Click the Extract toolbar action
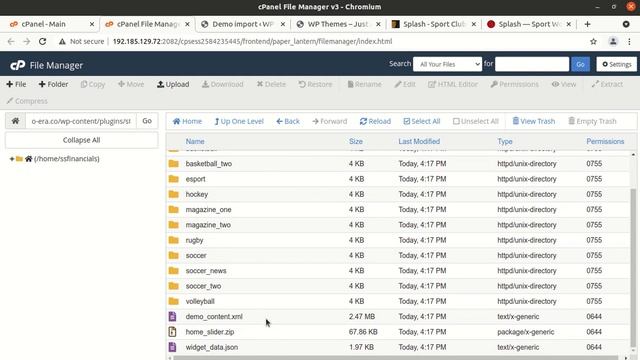 [x=607, y=84]
